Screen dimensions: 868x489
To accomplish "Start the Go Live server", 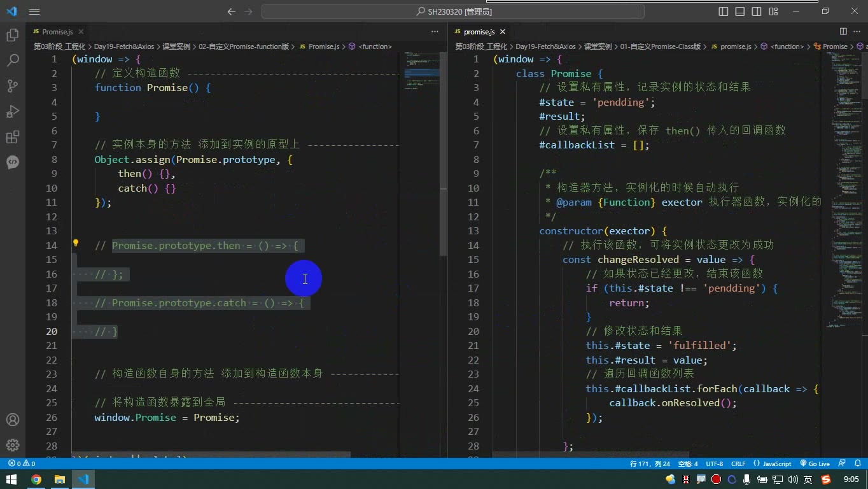I will 815,464.
